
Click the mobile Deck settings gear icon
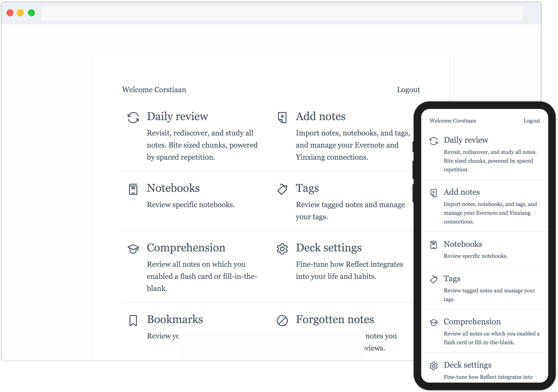[434, 366]
